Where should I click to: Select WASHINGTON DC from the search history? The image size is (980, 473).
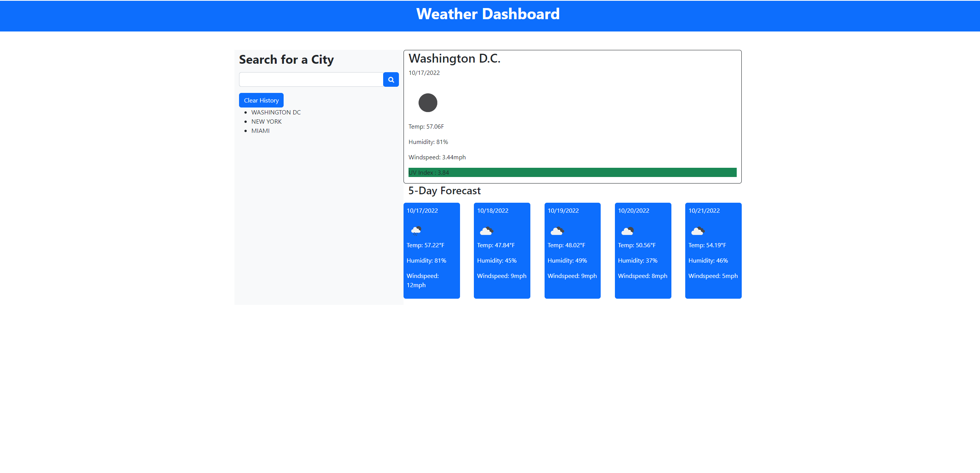tap(276, 112)
